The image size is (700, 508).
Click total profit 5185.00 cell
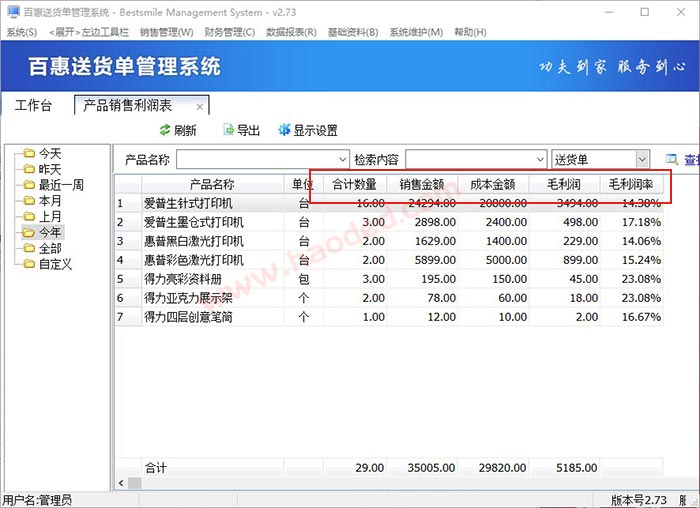coord(564,468)
